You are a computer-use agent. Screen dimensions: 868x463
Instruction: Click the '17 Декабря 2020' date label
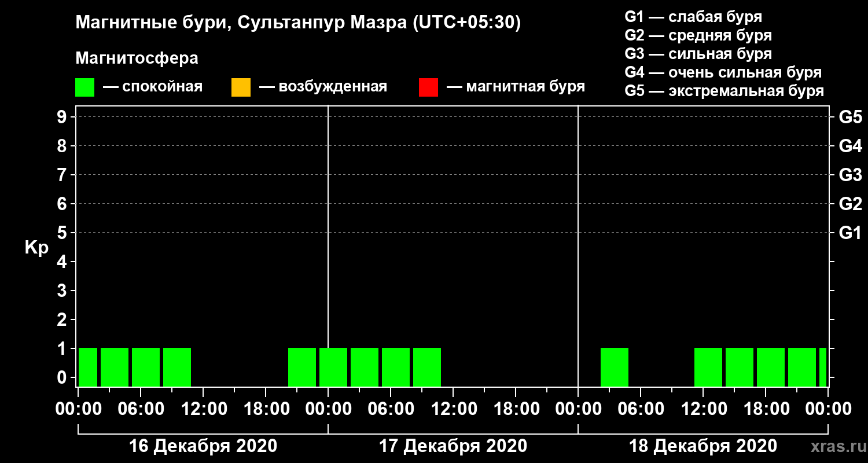click(453, 446)
